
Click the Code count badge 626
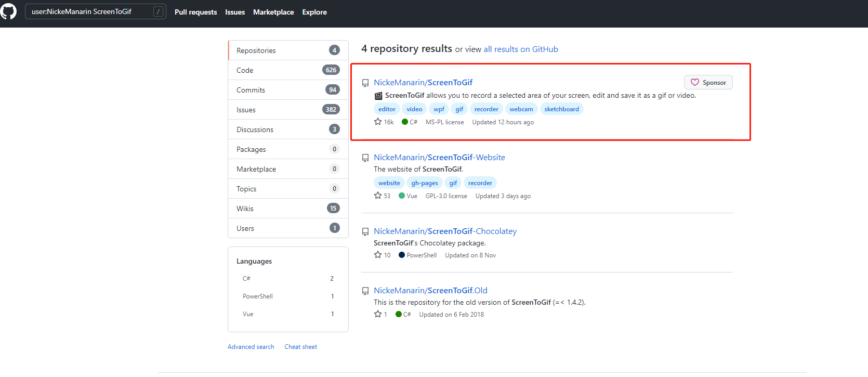coord(331,70)
